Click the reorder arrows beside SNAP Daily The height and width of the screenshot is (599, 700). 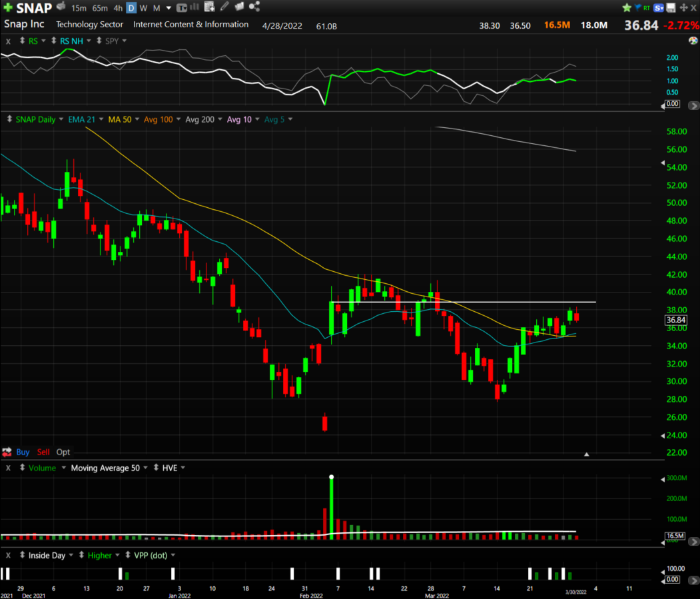[x=9, y=119]
